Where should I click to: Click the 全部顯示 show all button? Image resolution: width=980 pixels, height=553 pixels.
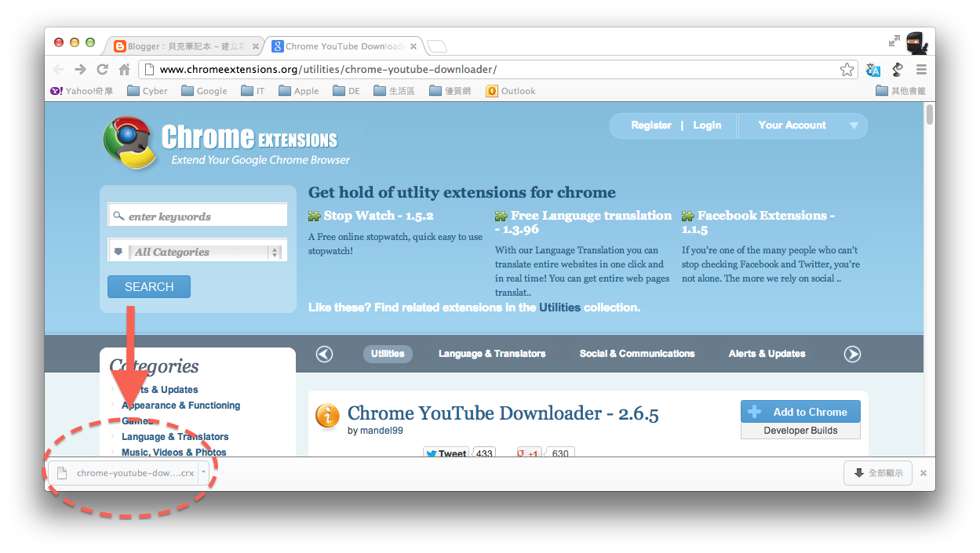pos(878,473)
